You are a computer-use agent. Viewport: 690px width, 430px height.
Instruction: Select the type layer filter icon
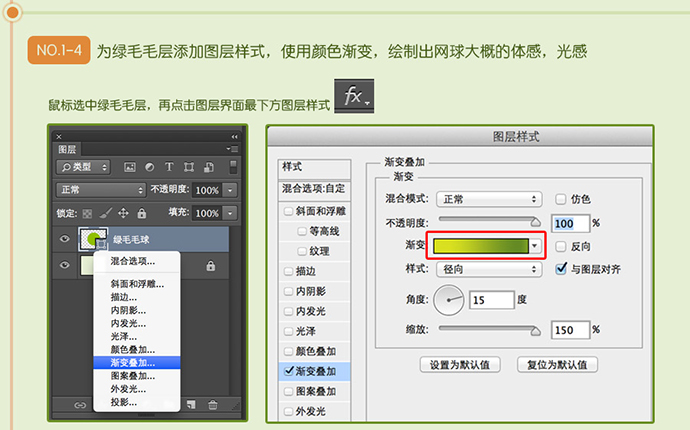tap(169, 166)
